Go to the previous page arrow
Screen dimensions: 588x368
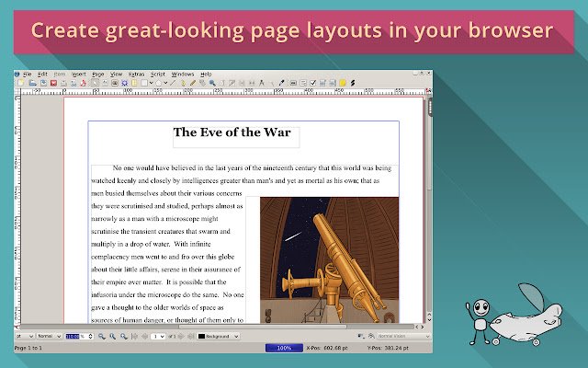(x=145, y=337)
